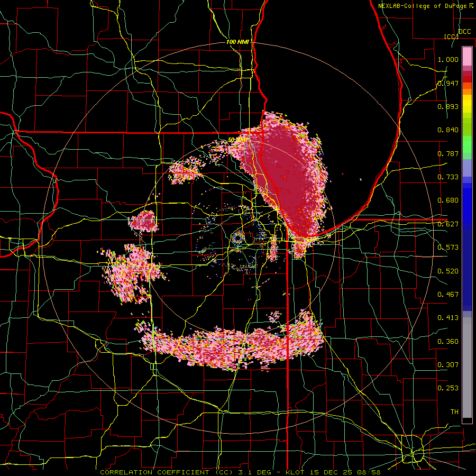
Task: Select the 0.253 scale value
Action: click(x=448, y=388)
